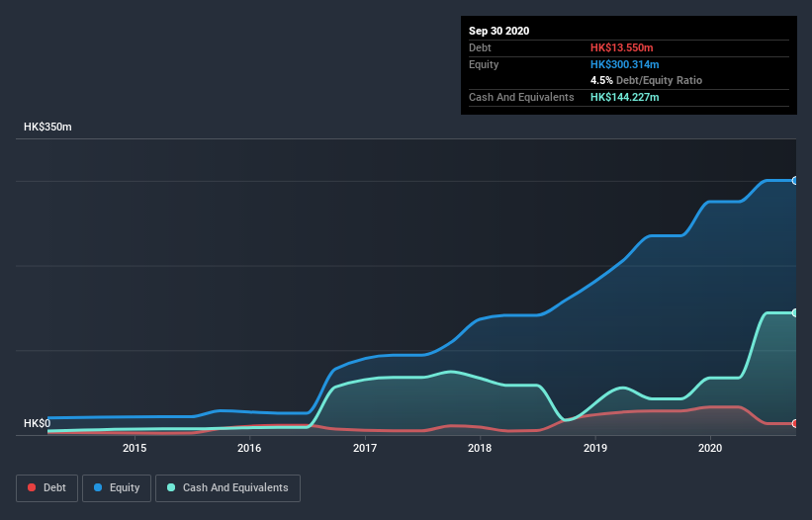
Task: Click the HK$350m y-axis label
Action: 47,127
